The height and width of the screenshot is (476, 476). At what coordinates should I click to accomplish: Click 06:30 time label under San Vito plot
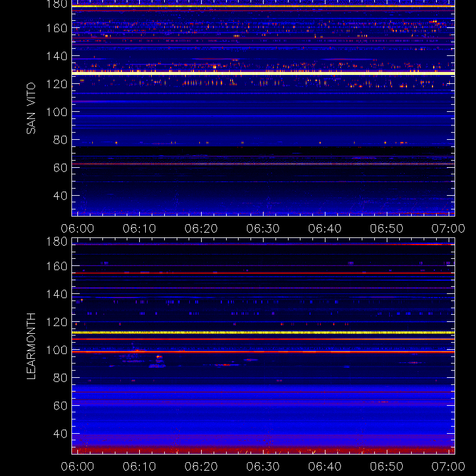point(263,228)
